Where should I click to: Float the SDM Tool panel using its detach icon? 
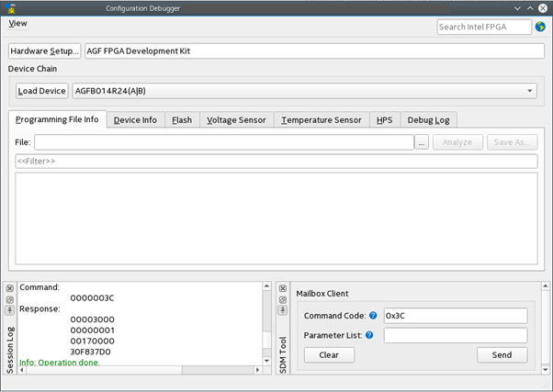283,299
